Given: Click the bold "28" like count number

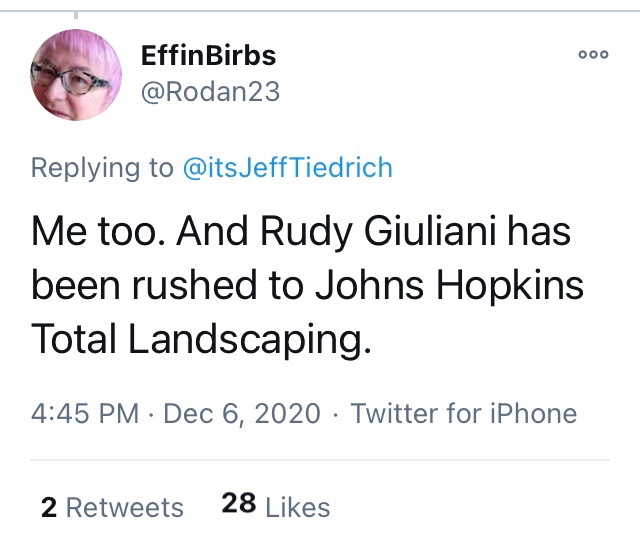Looking at the screenshot, I should pos(239,506).
